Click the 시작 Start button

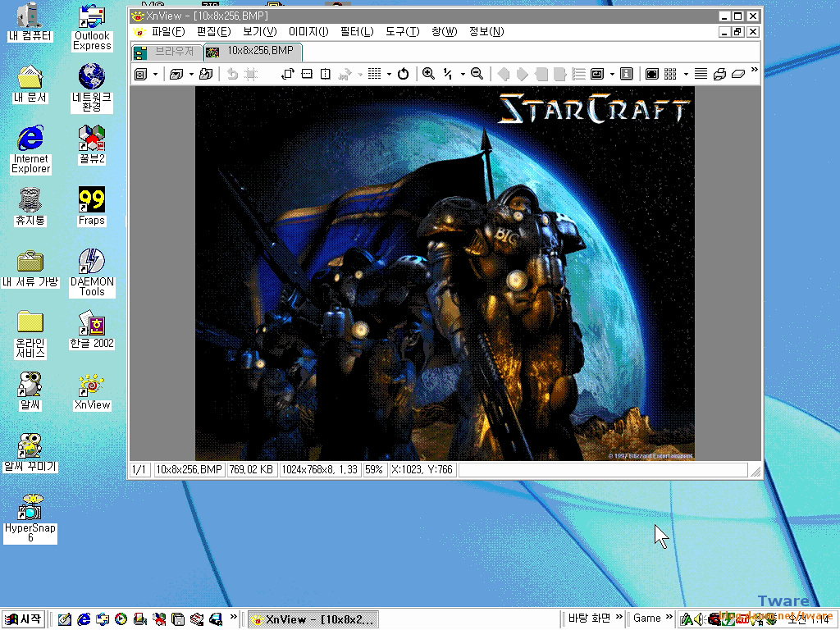tap(23, 619)
